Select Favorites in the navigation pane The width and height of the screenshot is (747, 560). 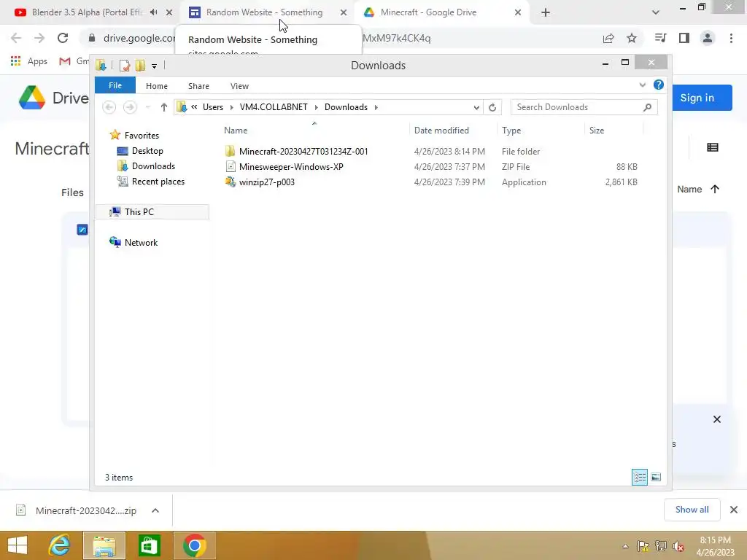142,135
